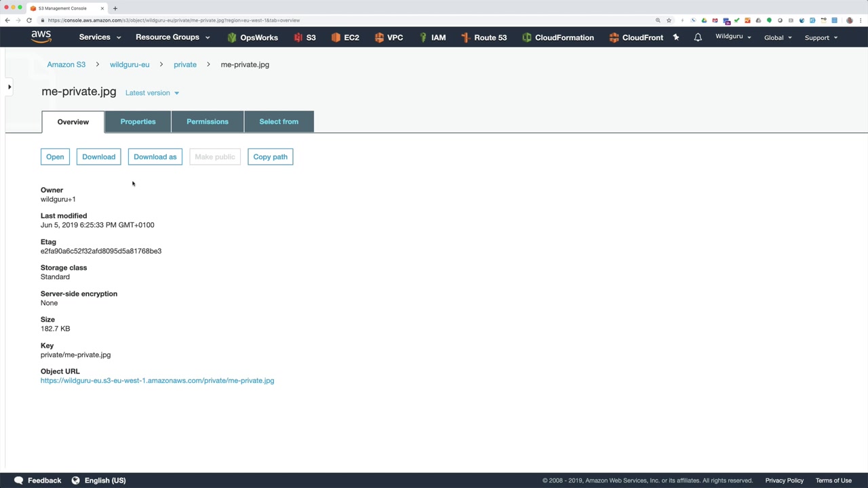Open the Privacy Policy link
This screenshot has height=488, width=868.
click(x=785, y=481)
